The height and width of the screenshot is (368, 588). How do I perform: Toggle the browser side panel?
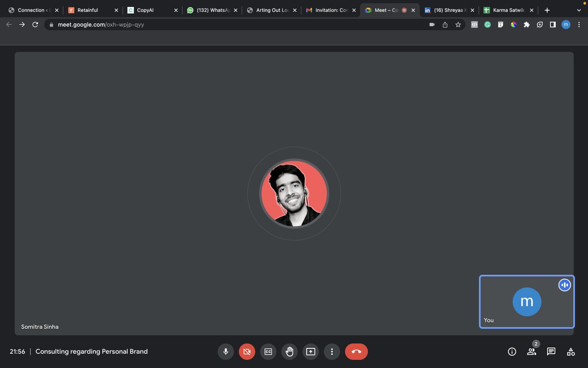pyautogui.click(x=553, y=25)
